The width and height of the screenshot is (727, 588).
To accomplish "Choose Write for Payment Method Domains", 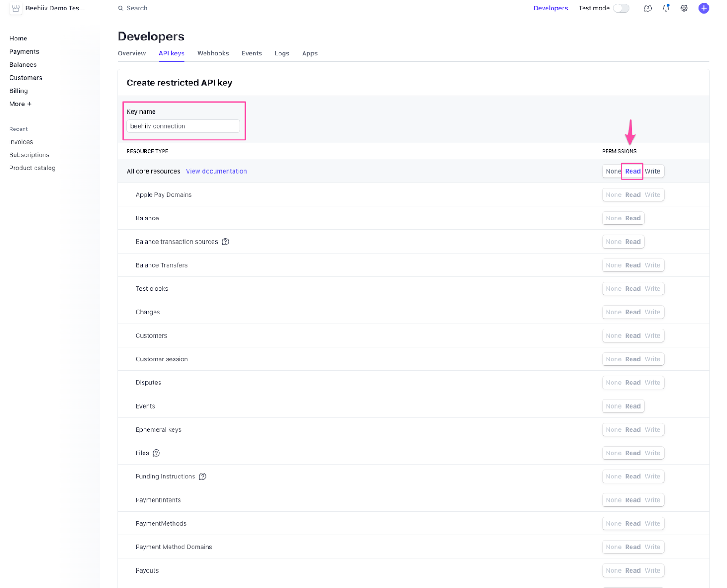I will 652,547.
